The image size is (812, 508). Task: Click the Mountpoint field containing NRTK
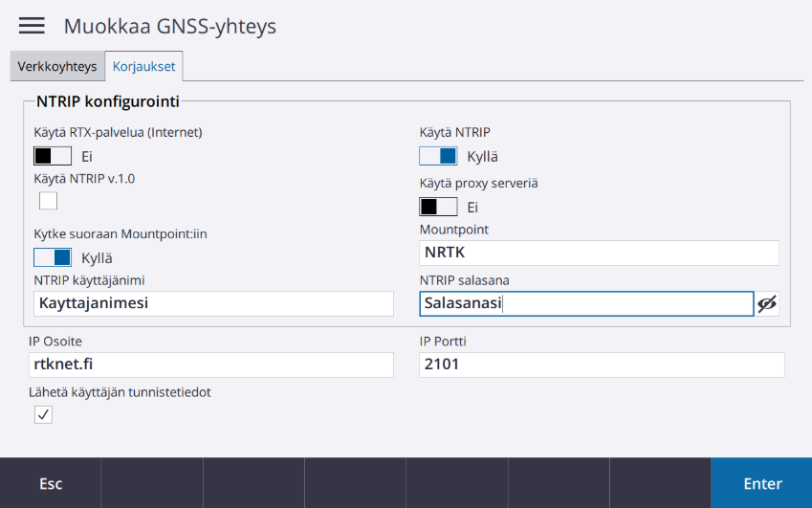[x=599, y=253]
